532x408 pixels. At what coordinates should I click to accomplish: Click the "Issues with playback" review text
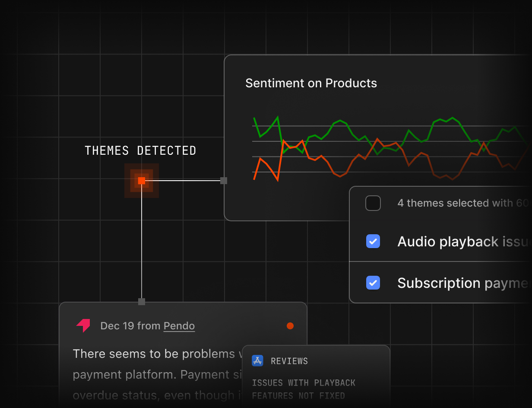(x=303, y=383)
